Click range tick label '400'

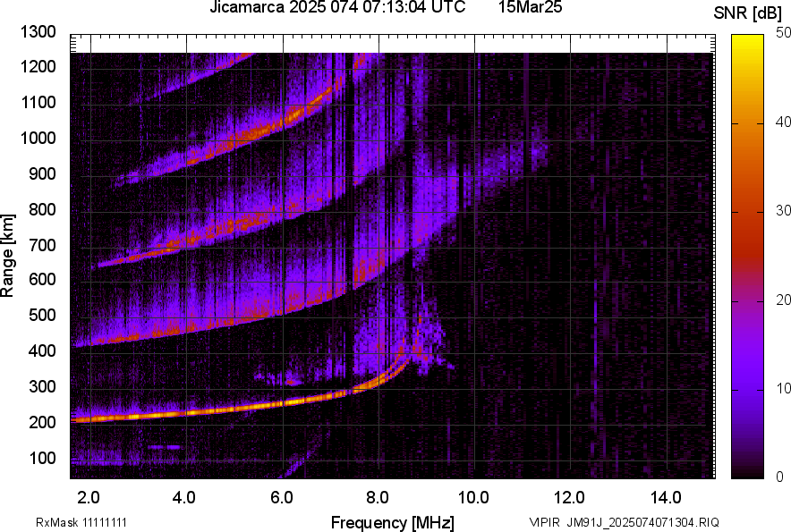click(x=42, y=350)
